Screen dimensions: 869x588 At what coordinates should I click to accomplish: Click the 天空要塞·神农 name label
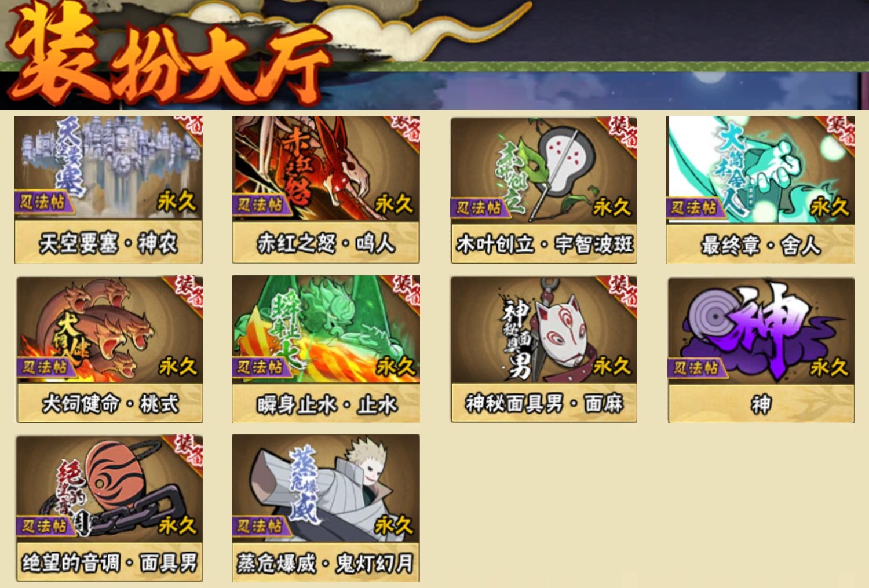[x=108, y=243]
